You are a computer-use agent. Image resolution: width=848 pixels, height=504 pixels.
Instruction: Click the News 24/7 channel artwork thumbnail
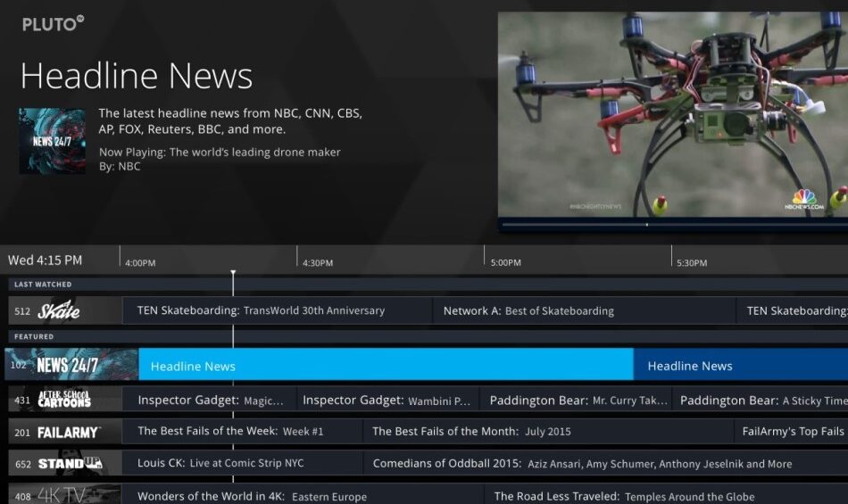click(52, 141)
